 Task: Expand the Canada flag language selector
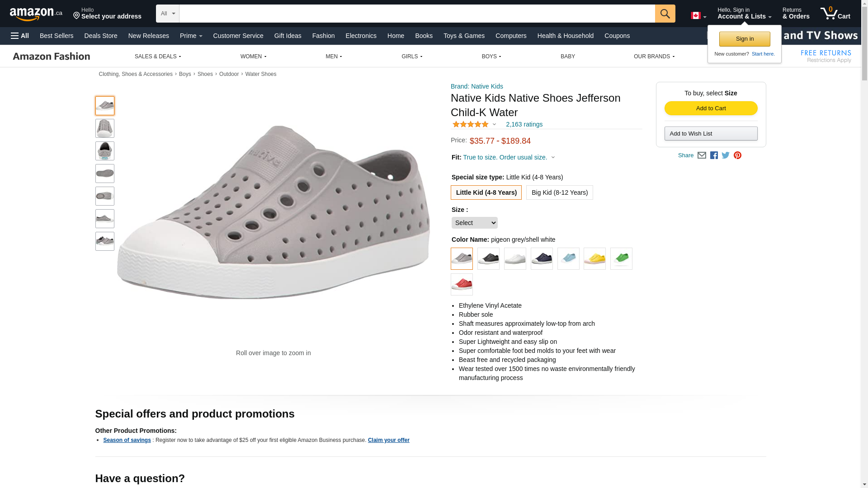(698, 16)
